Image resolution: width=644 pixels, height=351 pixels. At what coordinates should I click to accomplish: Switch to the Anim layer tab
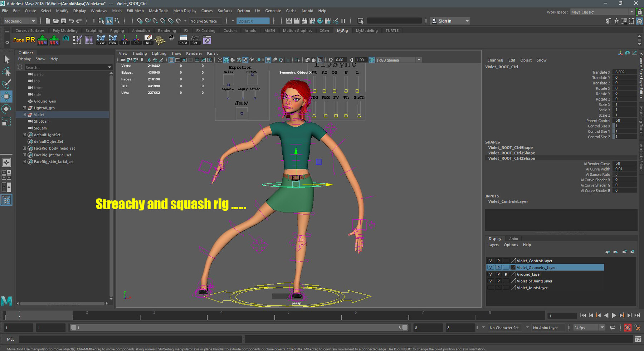513,239
